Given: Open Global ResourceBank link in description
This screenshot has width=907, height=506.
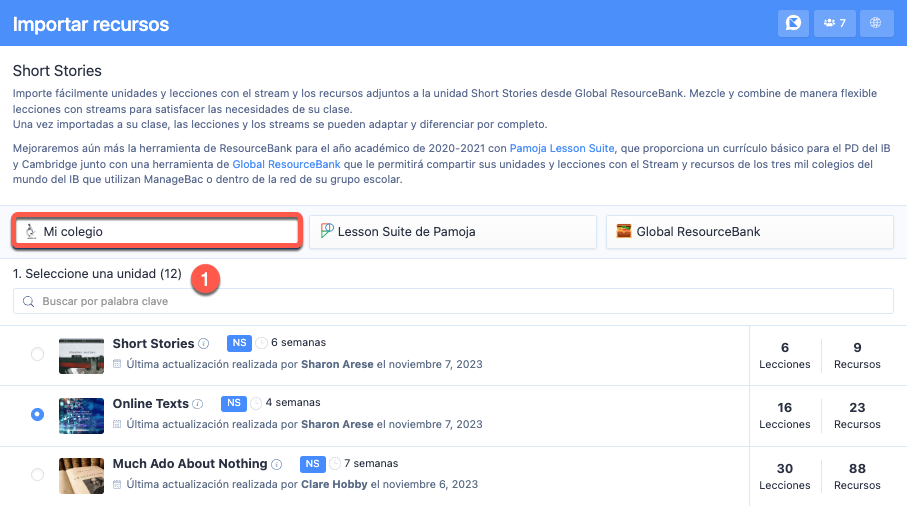Looking at the screenshot, I should coord(286,163).
